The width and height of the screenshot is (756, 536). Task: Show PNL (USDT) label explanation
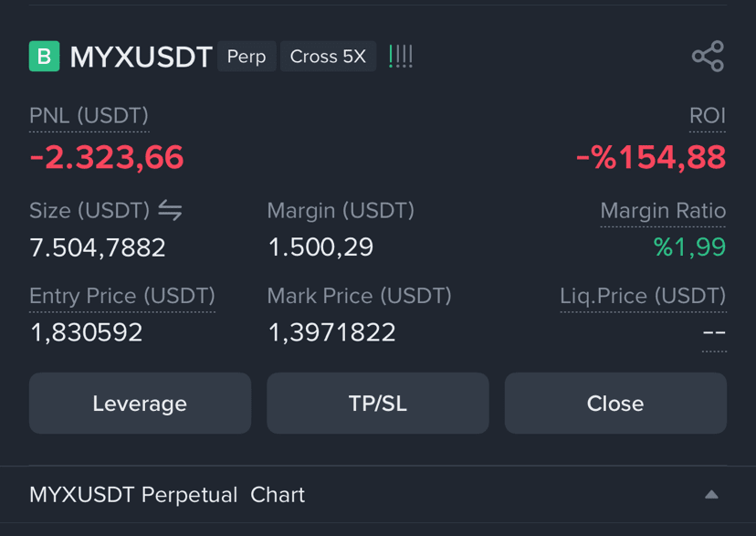(89, 116)
